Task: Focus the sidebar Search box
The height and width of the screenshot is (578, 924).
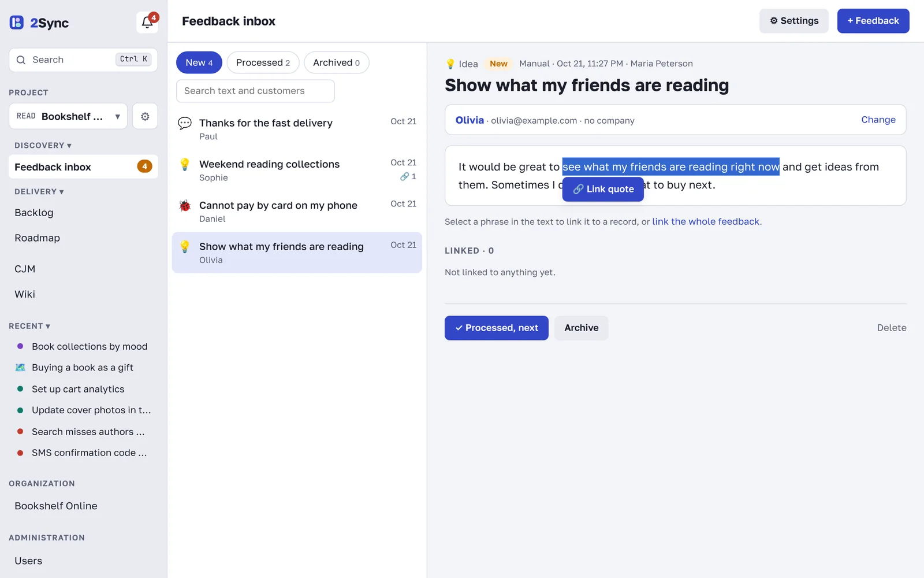Action: [83, 60]
